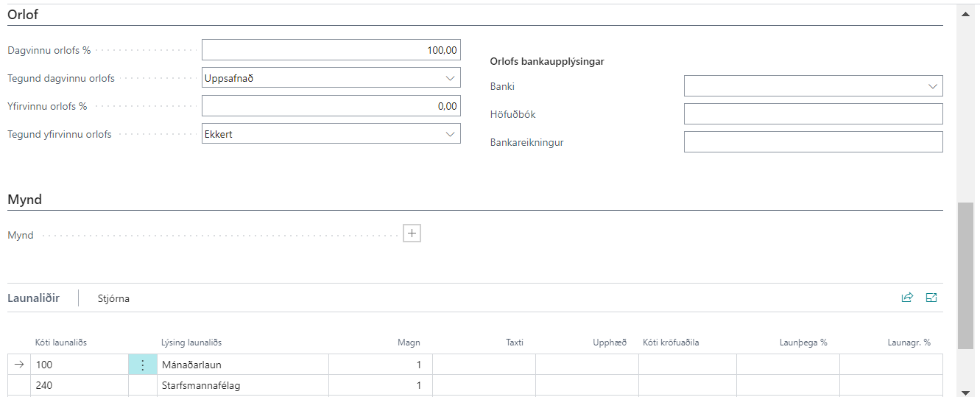Click the share icon in Launaliðir header
This screenshot has height=397, width=980.
click(x=907, y=298)
